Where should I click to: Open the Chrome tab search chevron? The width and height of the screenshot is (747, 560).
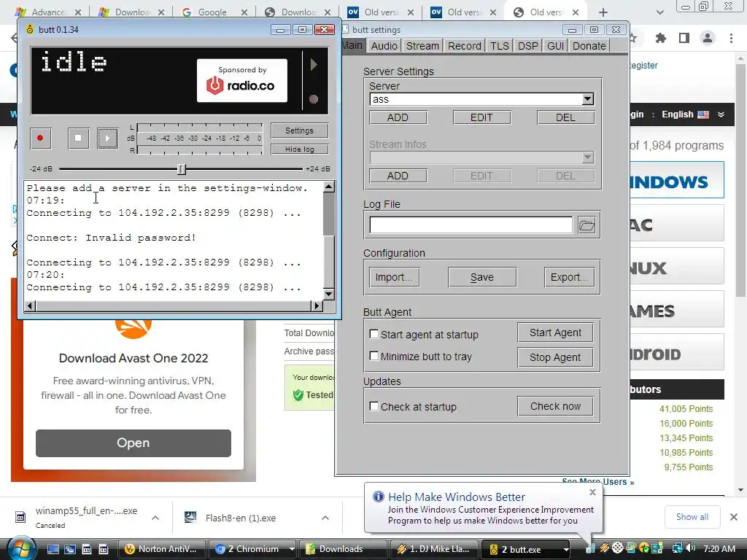659,12
